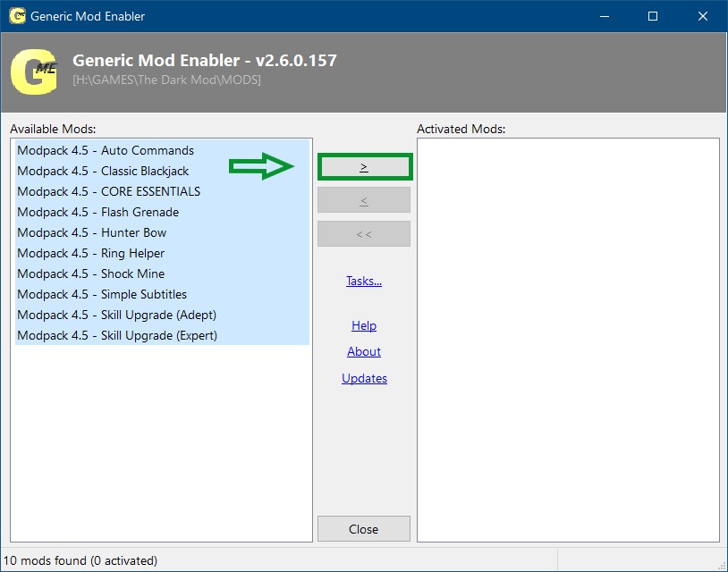The width and height of the screenshot is (728, 572).
Task: Close the window with the X button
Action: [702, 16]
